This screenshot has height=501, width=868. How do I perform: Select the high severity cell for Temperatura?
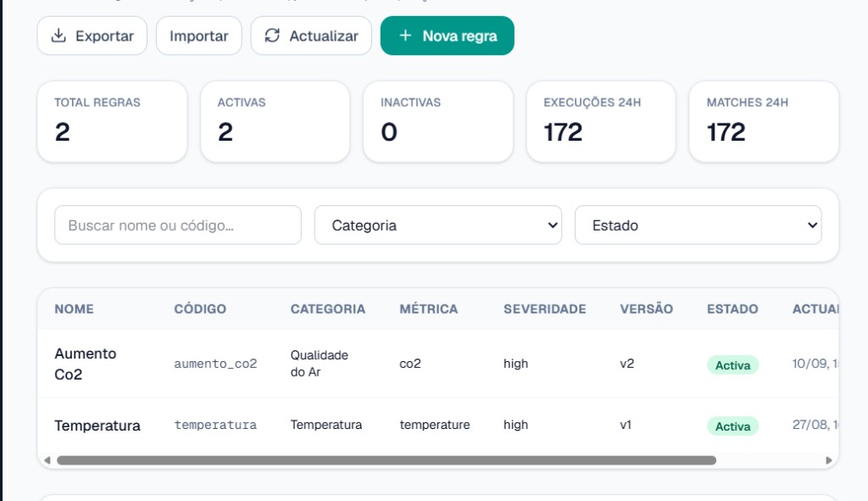(515, 425)
